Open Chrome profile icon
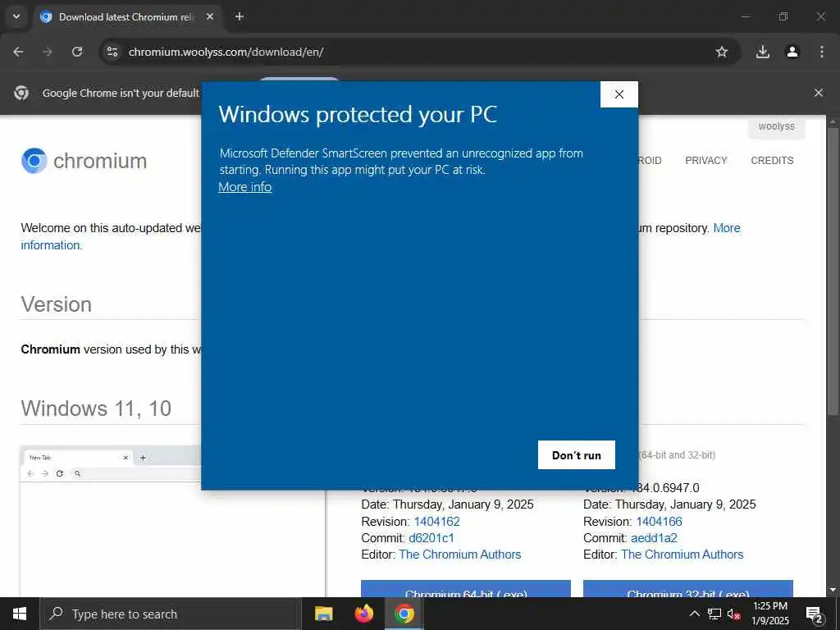The height and width of the screenshot is (630, 840). point(792,52)
